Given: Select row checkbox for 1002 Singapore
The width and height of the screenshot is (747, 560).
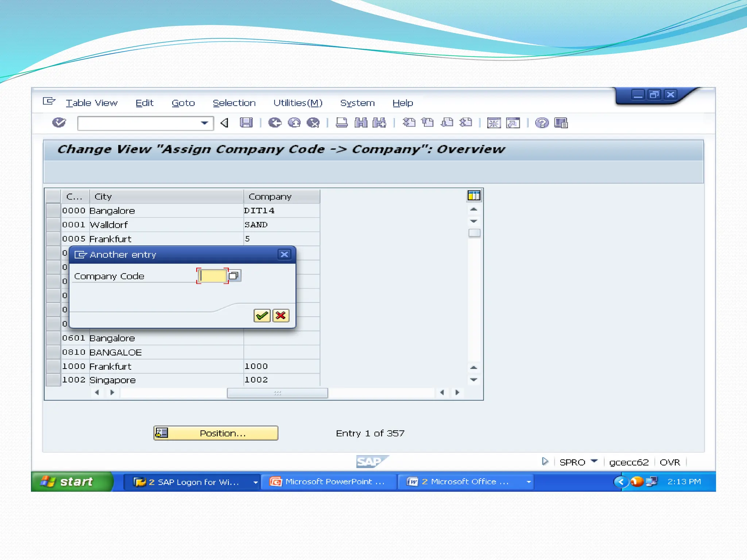Looking at the screenshot, I should coord(53,380).
